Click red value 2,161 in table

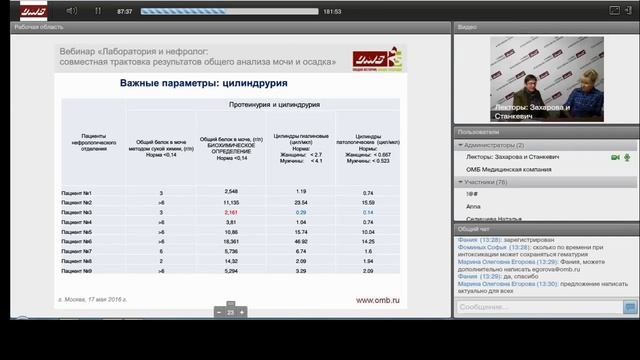231,212
